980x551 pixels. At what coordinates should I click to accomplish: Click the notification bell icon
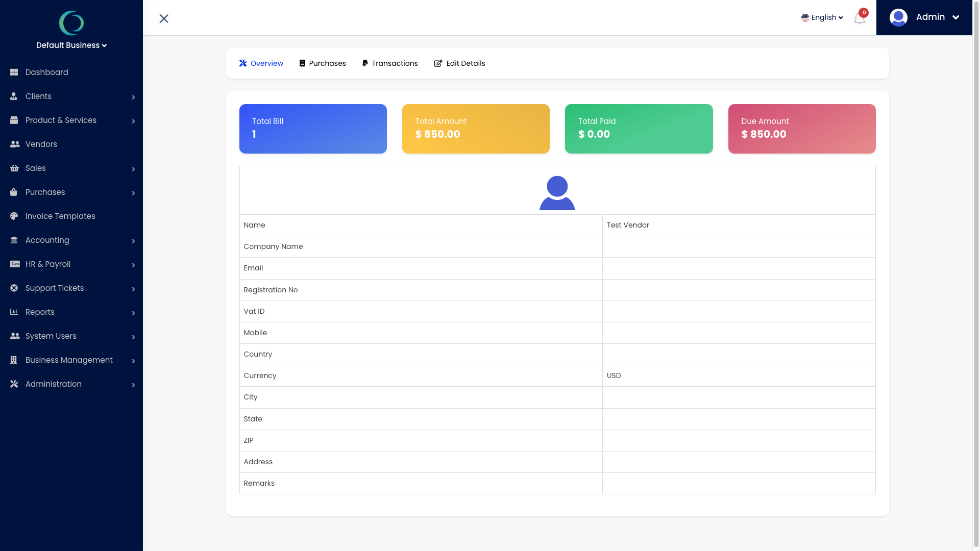859,18
